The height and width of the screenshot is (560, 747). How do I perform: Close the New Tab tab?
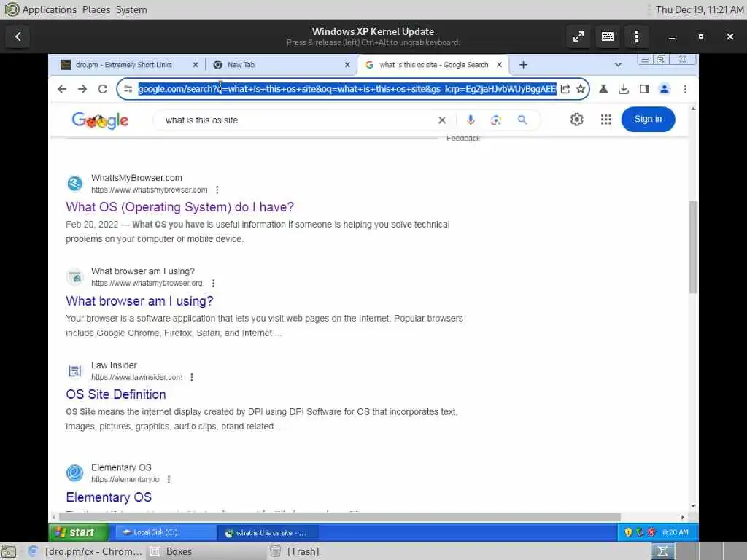click(347, 65)
